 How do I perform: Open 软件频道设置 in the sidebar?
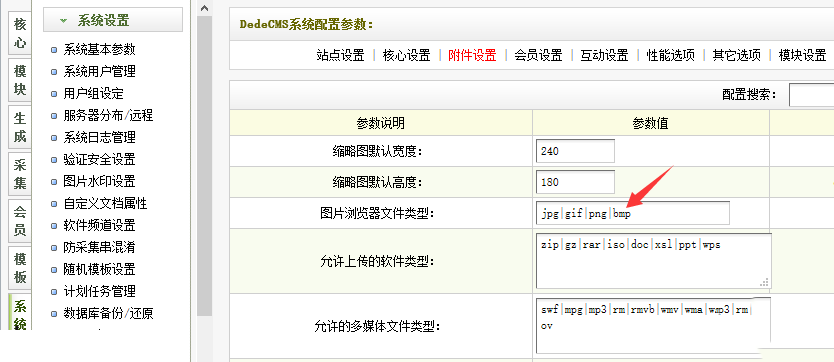coord(99,225)
